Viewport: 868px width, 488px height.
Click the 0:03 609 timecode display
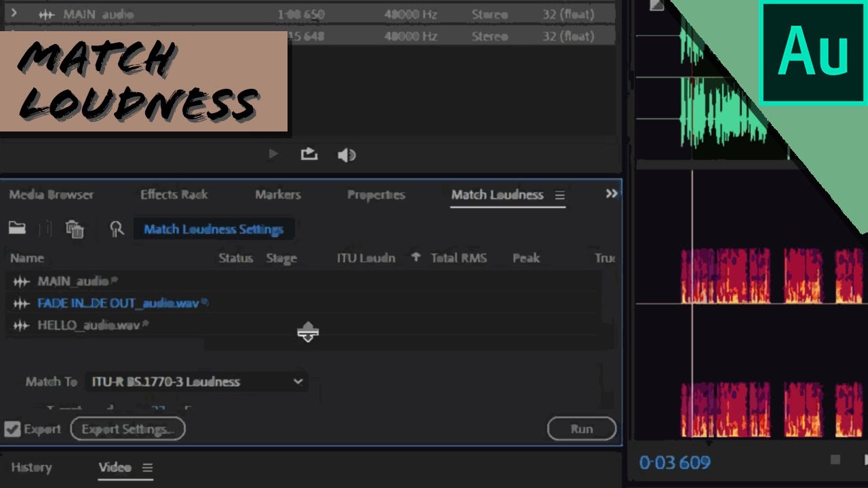coord(675,463)
